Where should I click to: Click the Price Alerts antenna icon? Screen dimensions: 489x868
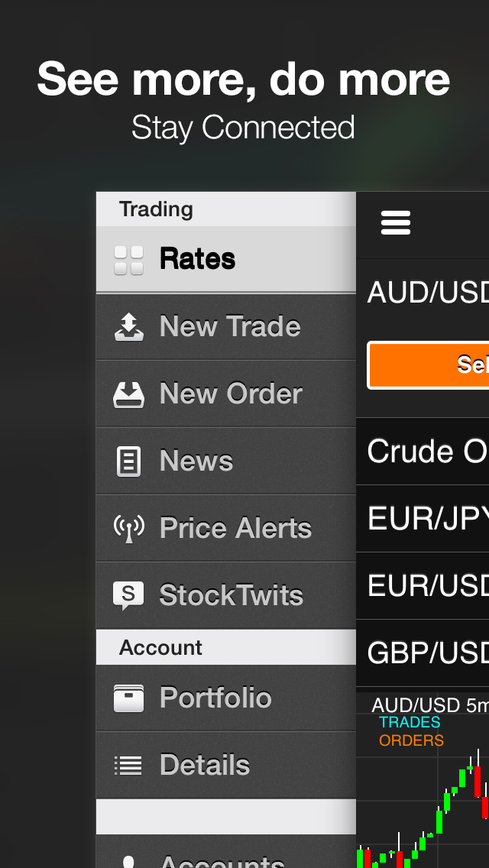pos(128,529)
